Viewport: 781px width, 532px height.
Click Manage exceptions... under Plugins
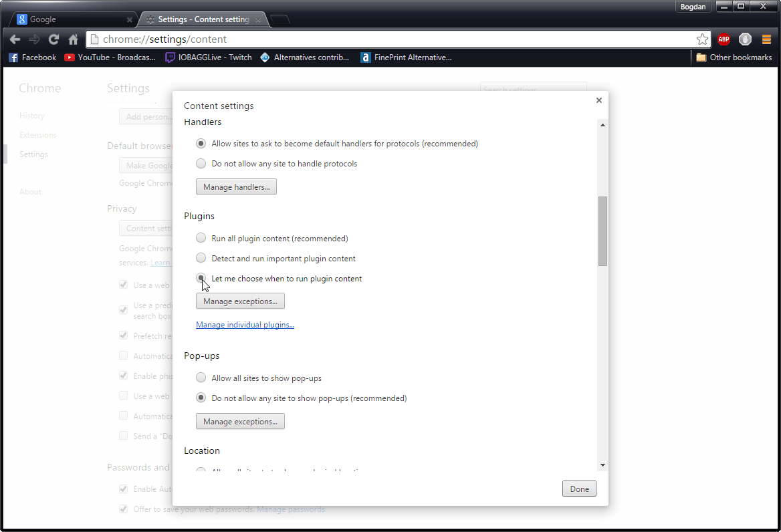(x=240, y=301)
